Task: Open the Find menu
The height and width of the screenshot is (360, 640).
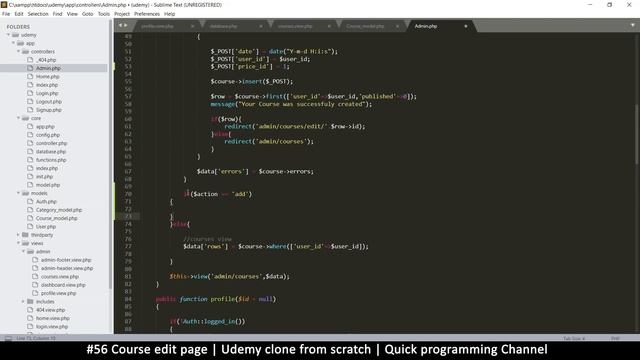Action: coord(58,14)
